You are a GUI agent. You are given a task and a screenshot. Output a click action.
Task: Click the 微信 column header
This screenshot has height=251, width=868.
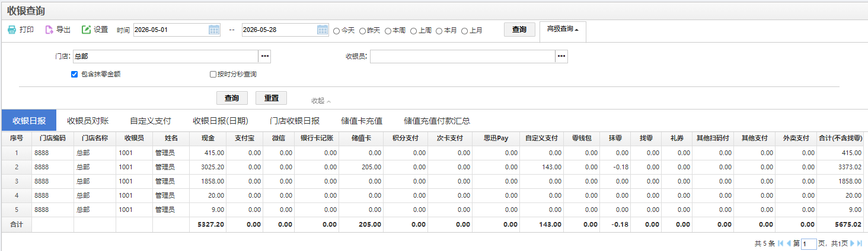[278, 138]
